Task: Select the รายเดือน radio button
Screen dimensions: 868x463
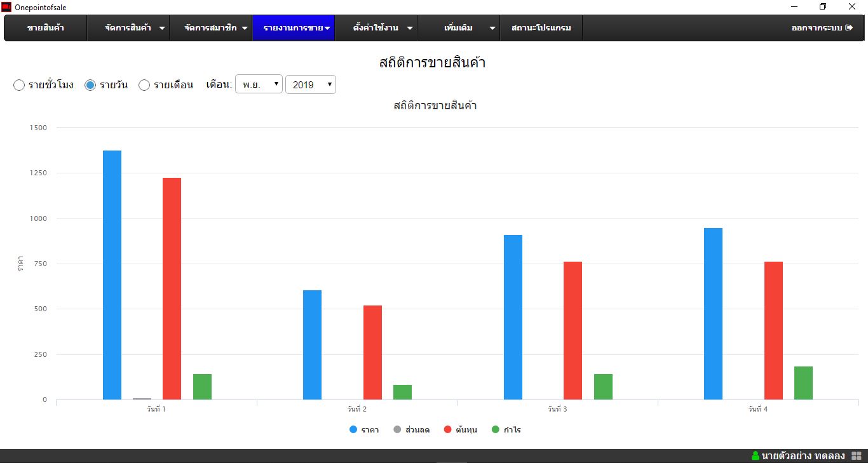Action: pos(144,85)
